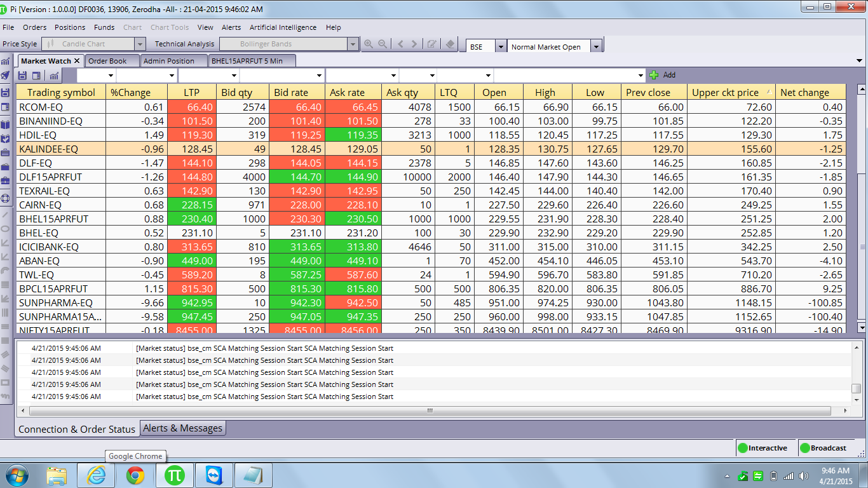The width and height of the screenshot is (868, 488).
Task: Open the Candle Chart price style dropdown
Action: [x=140, y=44]
